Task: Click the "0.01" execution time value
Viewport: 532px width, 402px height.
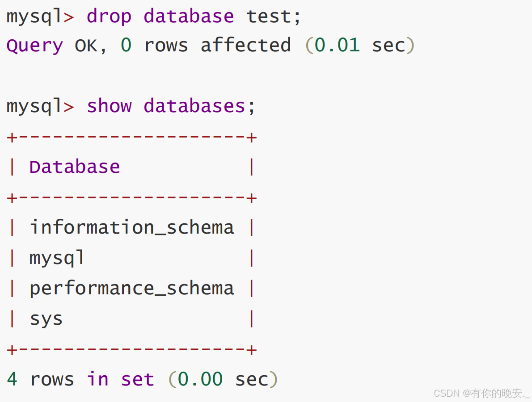Action: (337, 46)
